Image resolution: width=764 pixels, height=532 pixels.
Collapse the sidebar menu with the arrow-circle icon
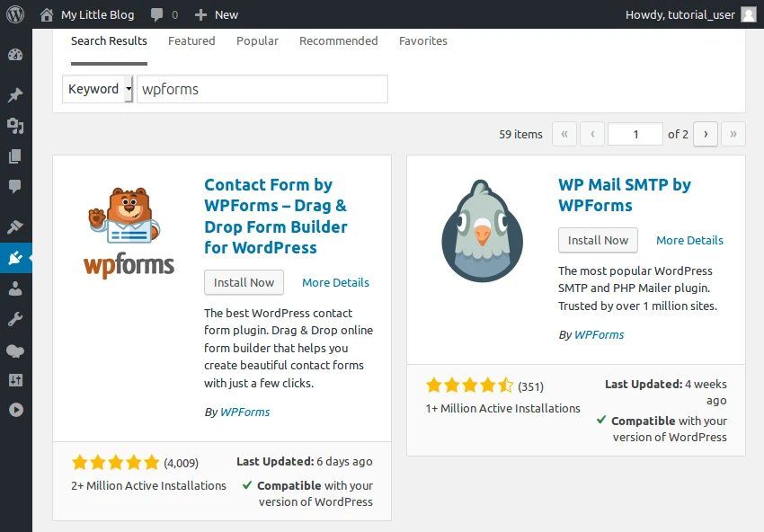pyautogui.click(x=15, y=410)
